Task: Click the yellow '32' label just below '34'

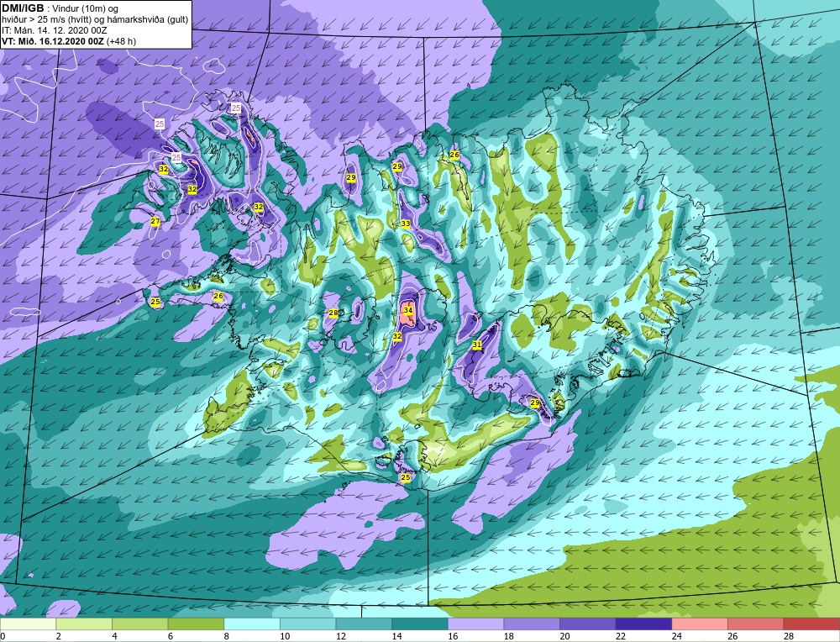Action: coord(397,336)
